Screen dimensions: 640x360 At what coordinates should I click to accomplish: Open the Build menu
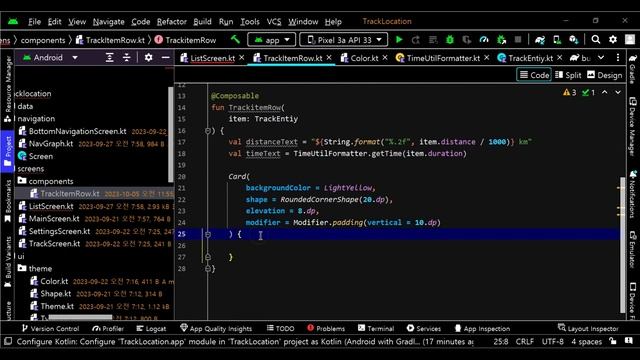coord(202,22)
